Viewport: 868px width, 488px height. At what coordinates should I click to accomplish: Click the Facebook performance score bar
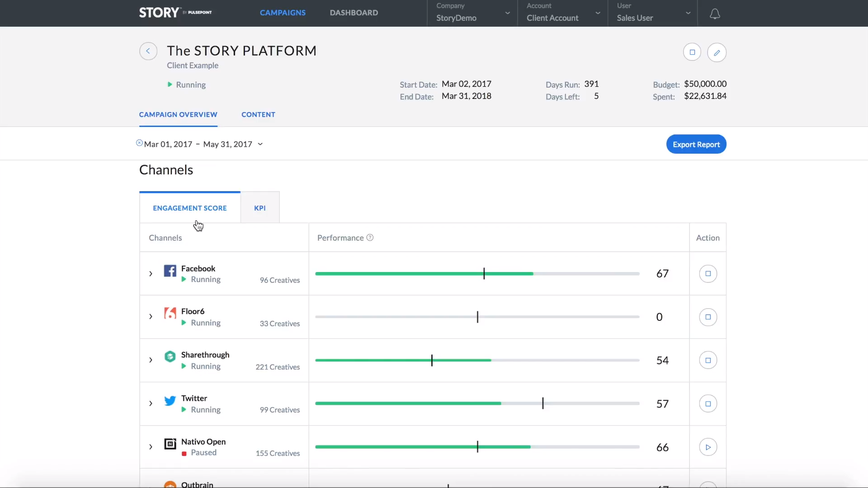pyautogui.click(x=477, y=273)
